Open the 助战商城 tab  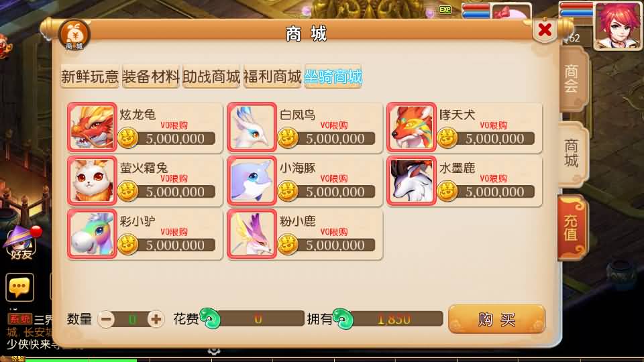[211, 76]
